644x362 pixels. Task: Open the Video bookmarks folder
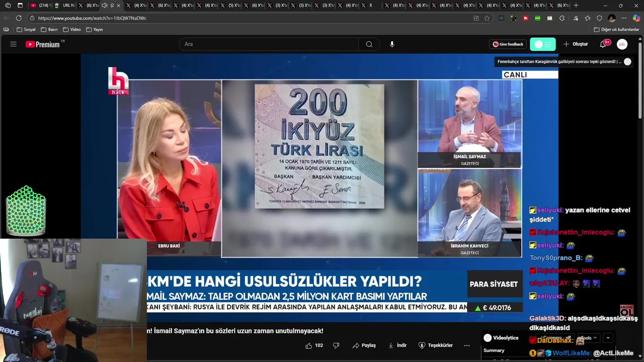(71, 30)
